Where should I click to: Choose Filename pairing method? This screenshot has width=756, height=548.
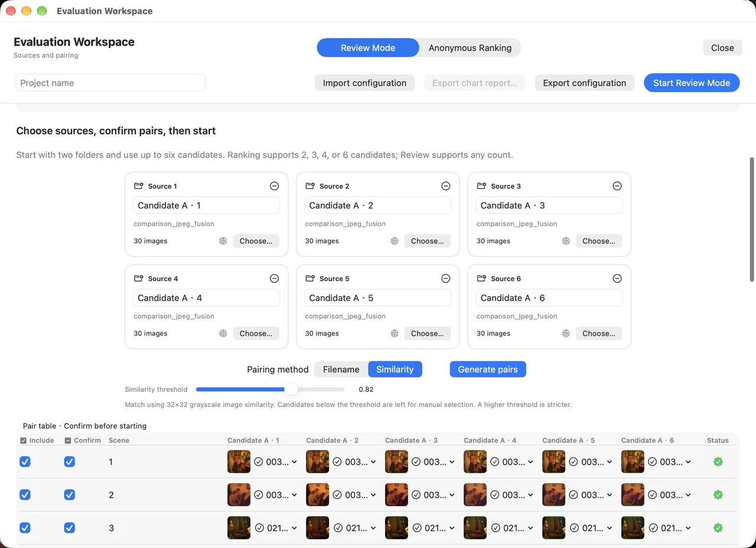(x=341, y=370)
